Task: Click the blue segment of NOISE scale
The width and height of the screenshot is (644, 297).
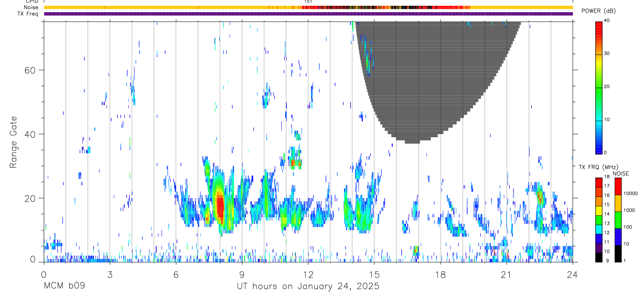Action: (618, 236)
